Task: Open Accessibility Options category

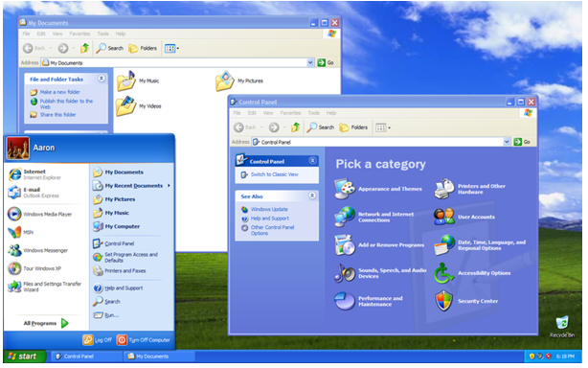Action: (472, 273)
